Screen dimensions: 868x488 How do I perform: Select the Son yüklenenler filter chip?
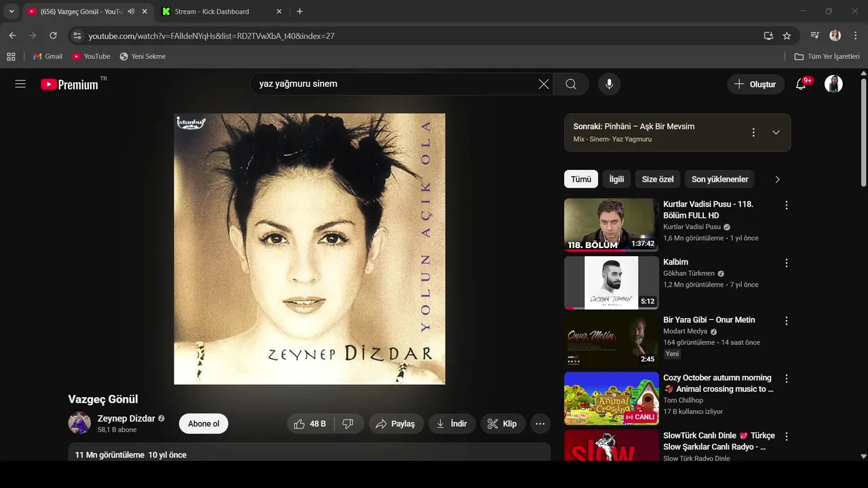click(719, 179)
